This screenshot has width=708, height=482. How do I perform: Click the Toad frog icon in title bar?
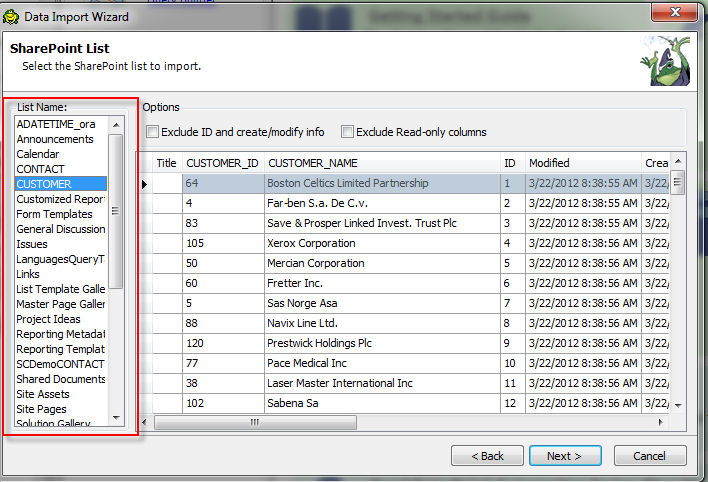pos(10,17)
